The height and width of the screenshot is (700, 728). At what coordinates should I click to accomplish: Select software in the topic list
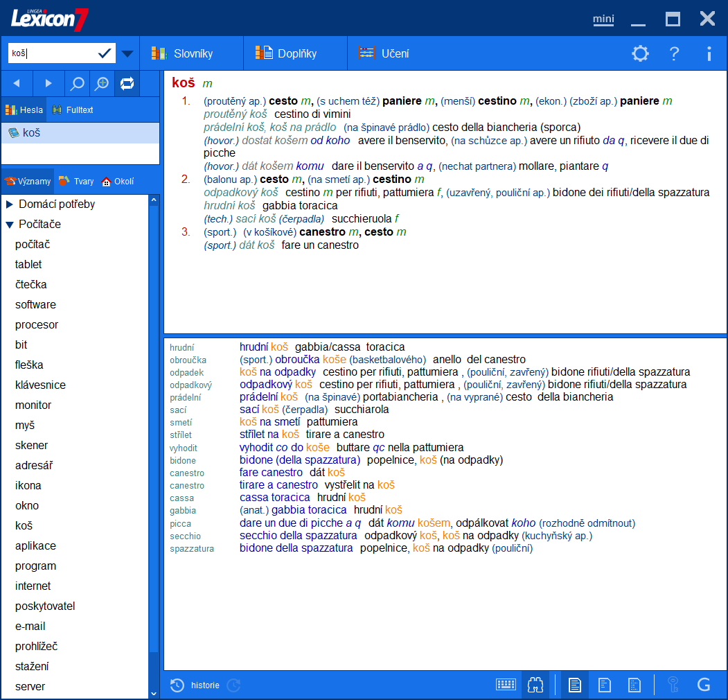(x=35, y=305)
